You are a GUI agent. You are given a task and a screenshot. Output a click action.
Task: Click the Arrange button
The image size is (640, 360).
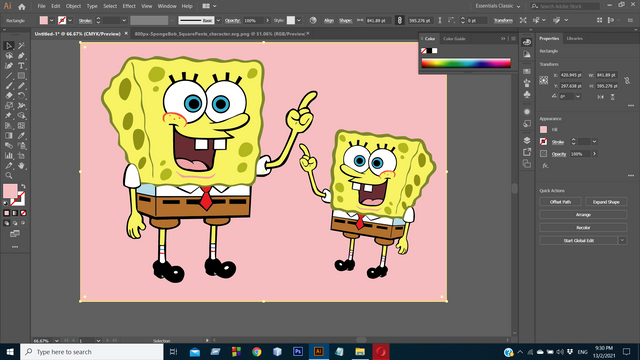583,215
